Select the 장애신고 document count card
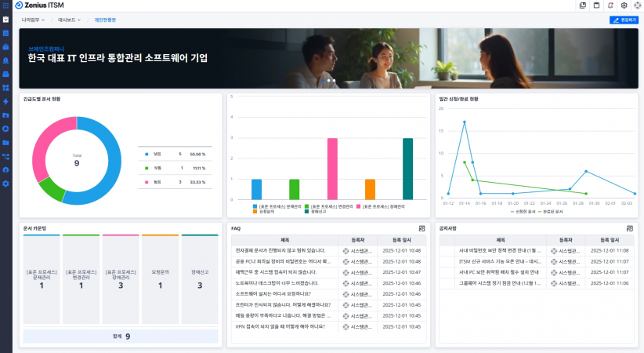This screenshot has width=644, height=353. [200, 280]
